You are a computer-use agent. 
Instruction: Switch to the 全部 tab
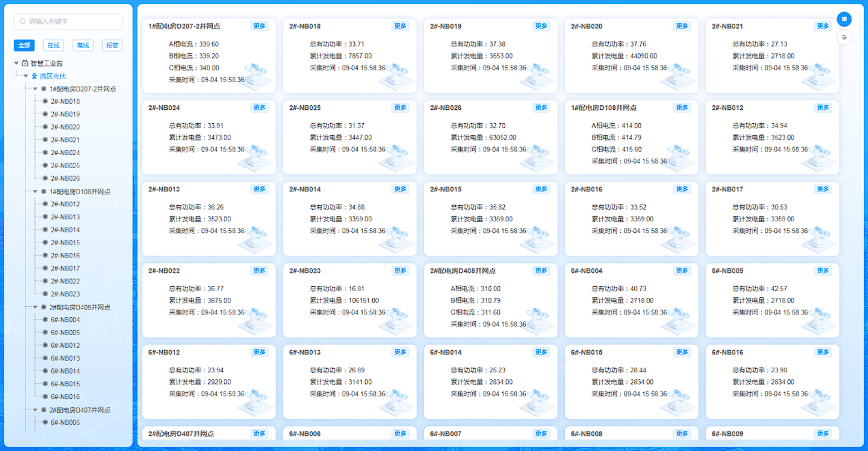24,45
